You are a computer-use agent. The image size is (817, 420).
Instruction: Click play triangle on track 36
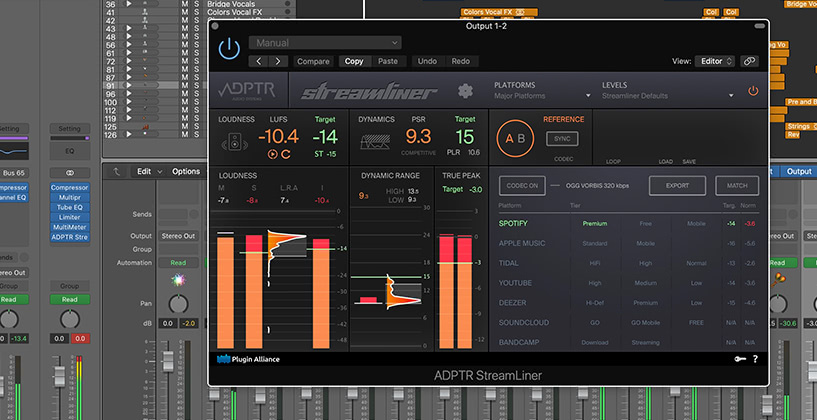(128, 4)
